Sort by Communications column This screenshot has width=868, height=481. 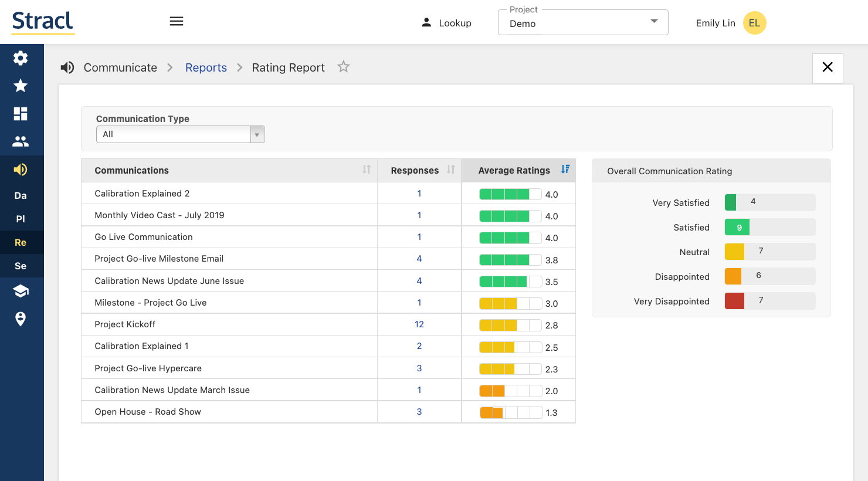pos(367,170)
